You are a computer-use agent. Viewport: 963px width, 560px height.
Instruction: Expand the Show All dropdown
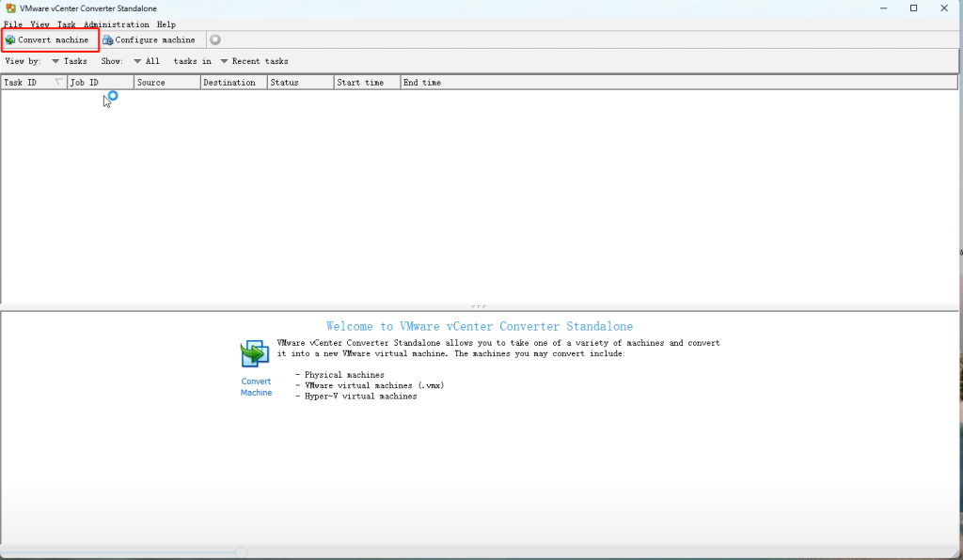tap(147, 61)
